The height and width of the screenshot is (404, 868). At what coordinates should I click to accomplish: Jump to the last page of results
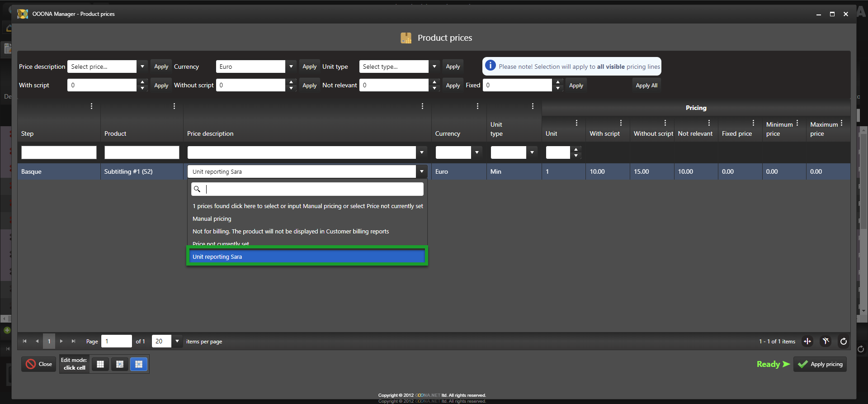pyautogui.click(x=73, y=342)
